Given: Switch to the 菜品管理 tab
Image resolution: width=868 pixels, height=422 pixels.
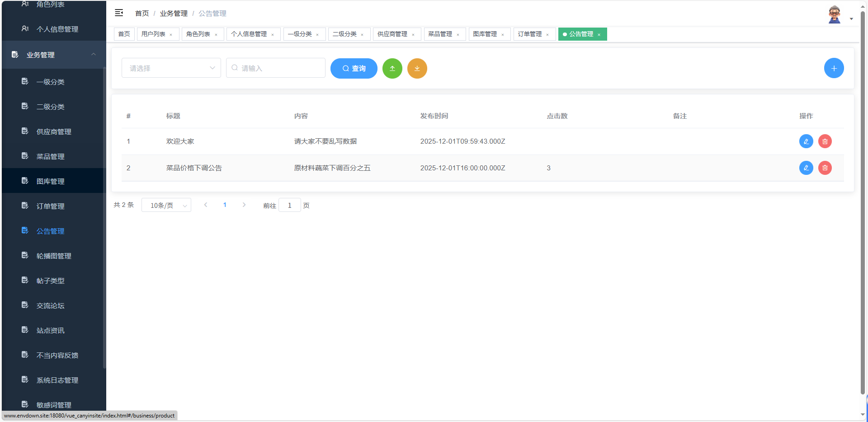Looking at the screenshot, I should click(x=441, y=34).
